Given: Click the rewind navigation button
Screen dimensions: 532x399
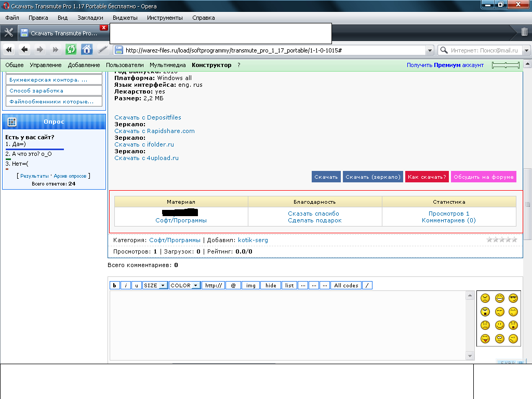Looking at the screenshot, I should pyautogui.click(x=9, y=50).
